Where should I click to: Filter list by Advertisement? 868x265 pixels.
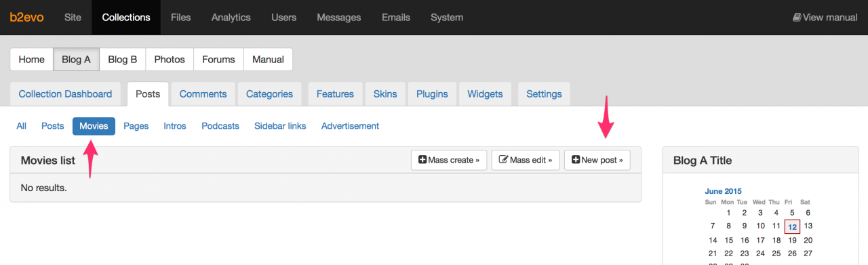click(x=350, y=126)
